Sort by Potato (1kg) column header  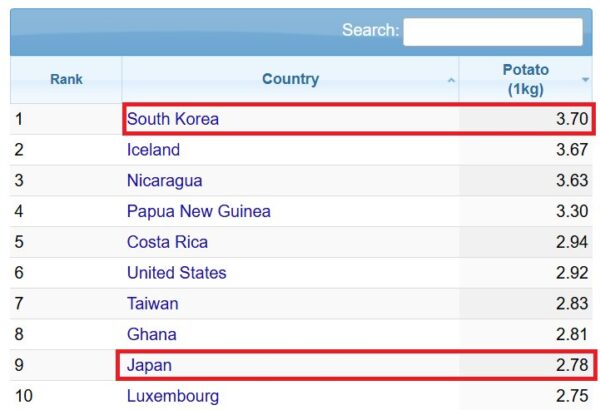click(x=525, y=79)
